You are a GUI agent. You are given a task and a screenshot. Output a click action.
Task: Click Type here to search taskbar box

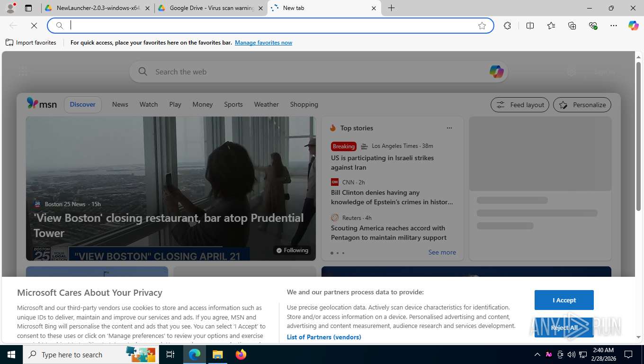pos(90,355)
